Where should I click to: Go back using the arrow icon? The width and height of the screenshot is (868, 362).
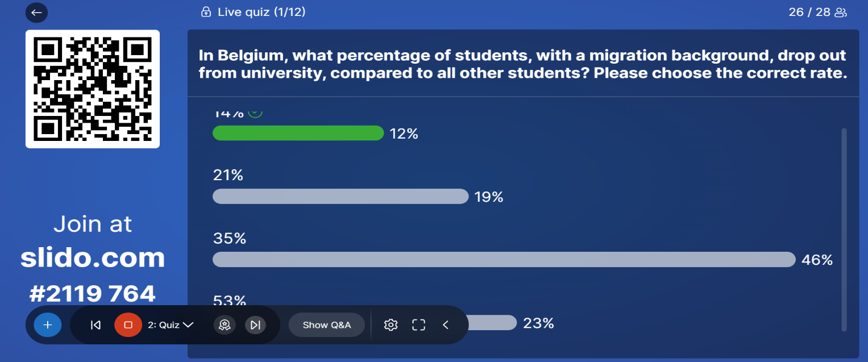coord(36,13)
